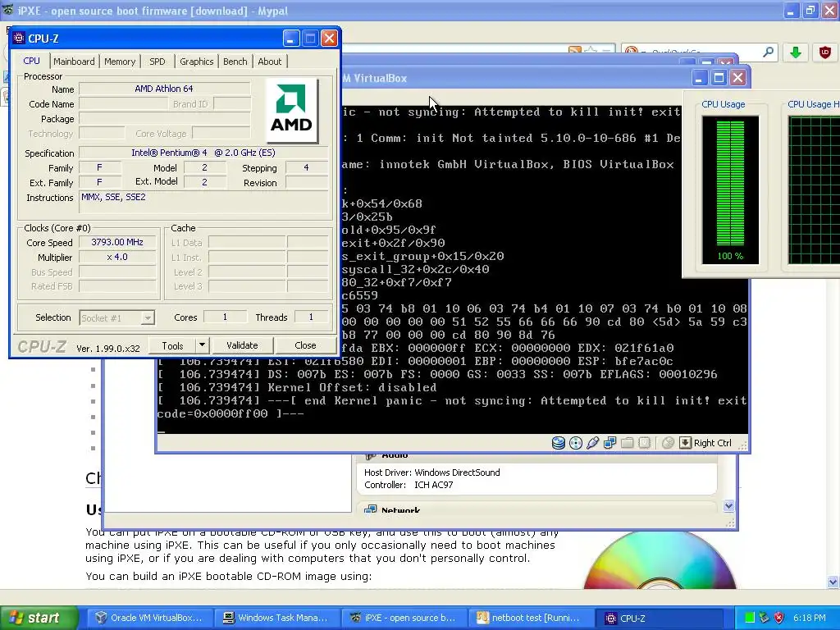
Task: Maximize the netboot test VirtualBox window
Action: tap(719, 78)
